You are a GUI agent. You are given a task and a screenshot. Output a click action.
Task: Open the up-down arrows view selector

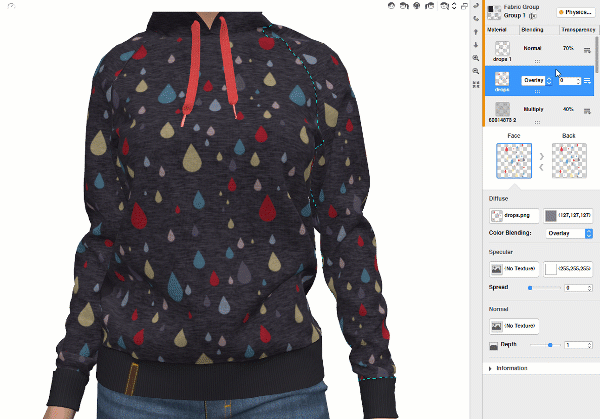pos(454,6)
